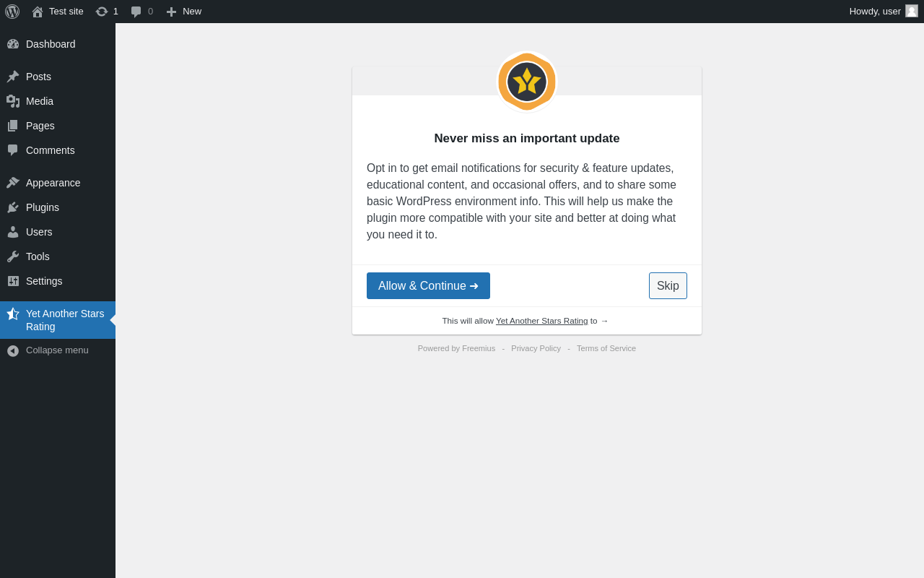Click the user avatar in admin bar

[912, 11]
